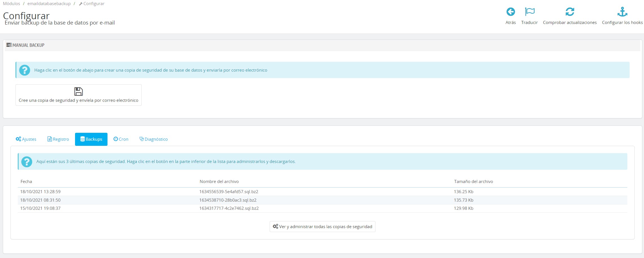
Task: Click the floppy disk save icon
Action: 78,91
